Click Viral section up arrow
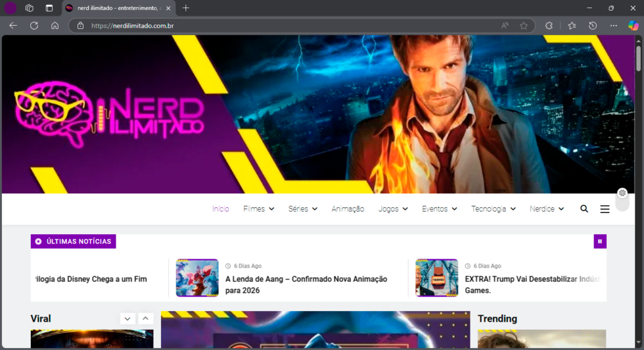This screenshot has width=644, height=350. (x=145, y=319)
